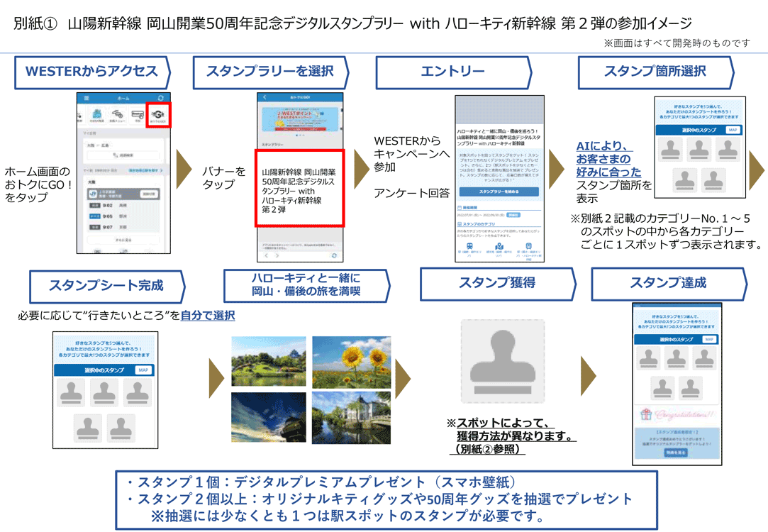Select the map-pin category icon on the エントリー screen

click(x=499, y=246)
